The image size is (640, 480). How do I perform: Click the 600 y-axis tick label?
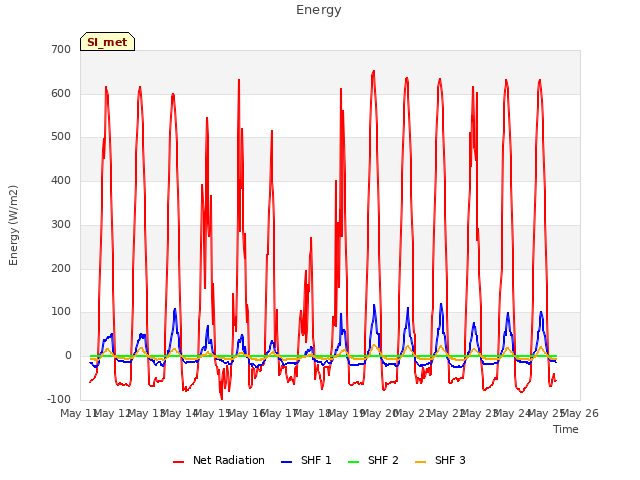click(x=61, y=93)
